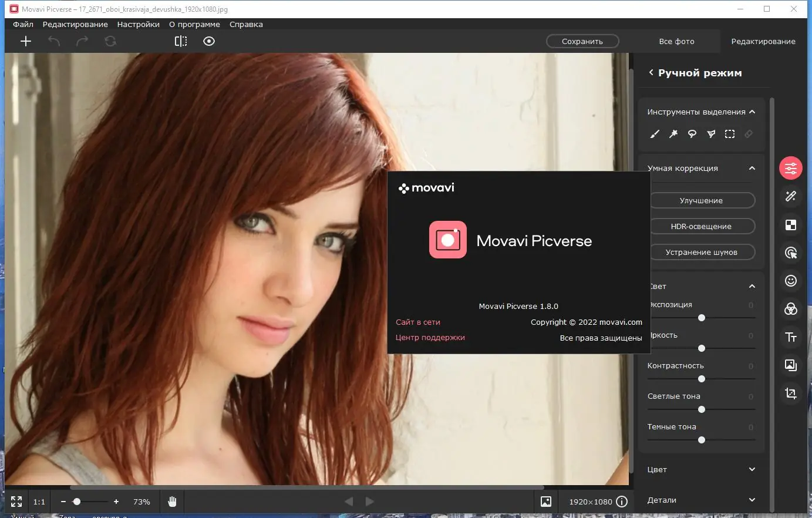Screen dimensions: 812x518
Task: Select the rectangular marquee selection tool
Action: click(x=730, y=134)
